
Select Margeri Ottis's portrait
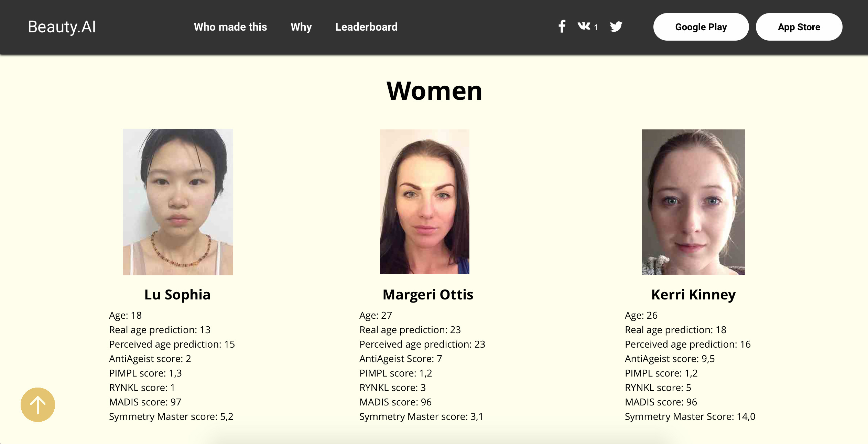[424, 202]
